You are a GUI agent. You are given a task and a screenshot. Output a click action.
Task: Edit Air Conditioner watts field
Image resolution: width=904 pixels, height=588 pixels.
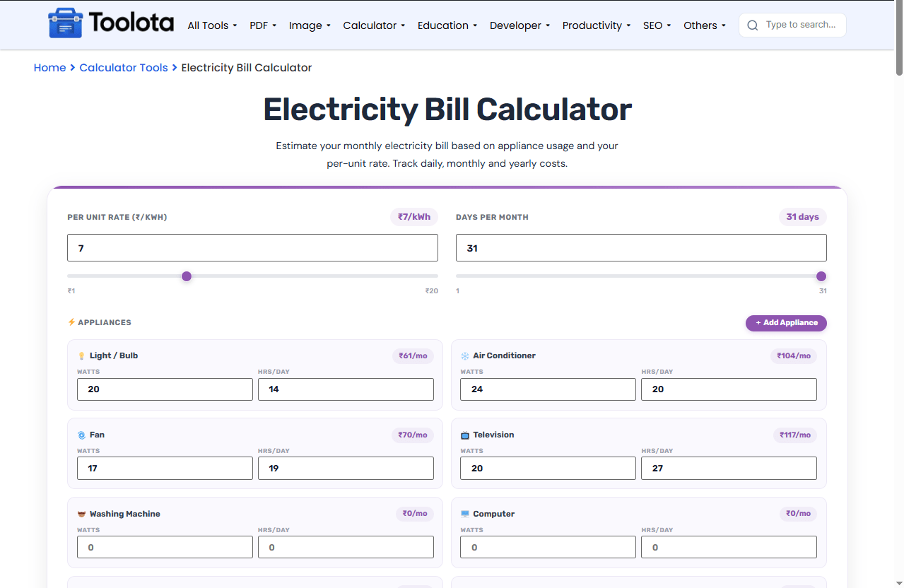point(548,389)
